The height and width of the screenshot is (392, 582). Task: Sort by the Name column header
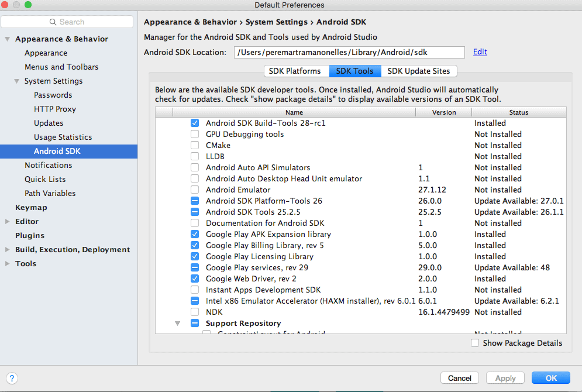294,112
